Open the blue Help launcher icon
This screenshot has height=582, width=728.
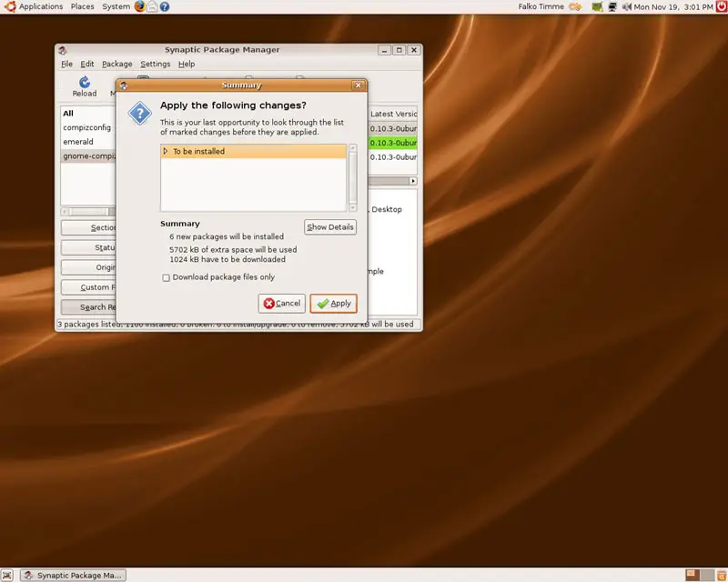(165, 6)
